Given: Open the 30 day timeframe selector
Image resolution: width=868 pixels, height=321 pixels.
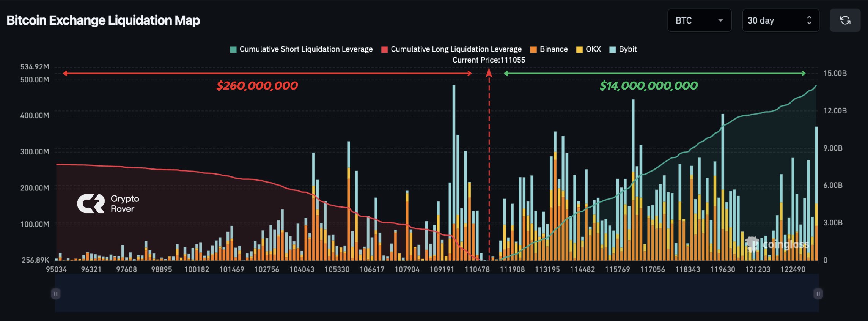Looking at the screenshot, I should pos(780,20).
